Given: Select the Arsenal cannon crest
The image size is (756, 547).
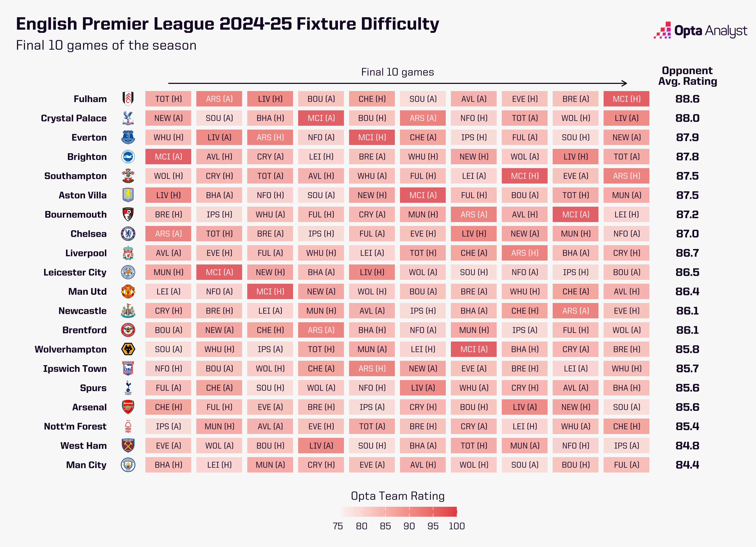Looking at the screenshot, I should (x=128, y=407).
